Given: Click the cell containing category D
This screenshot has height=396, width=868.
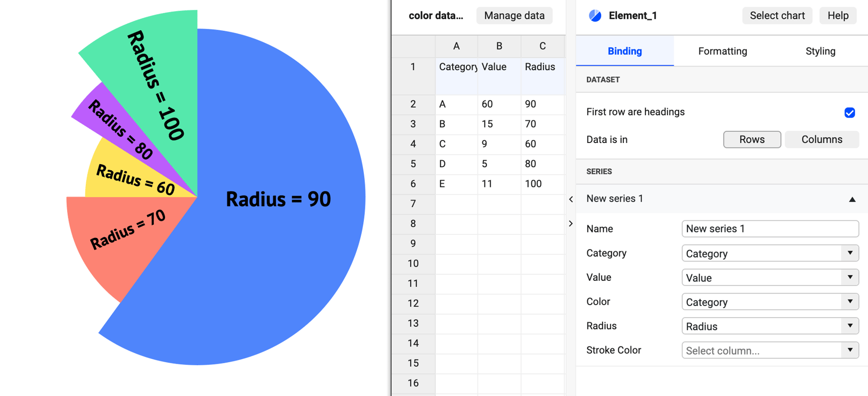Looking at the screenshot, I should tap(457, 164).
